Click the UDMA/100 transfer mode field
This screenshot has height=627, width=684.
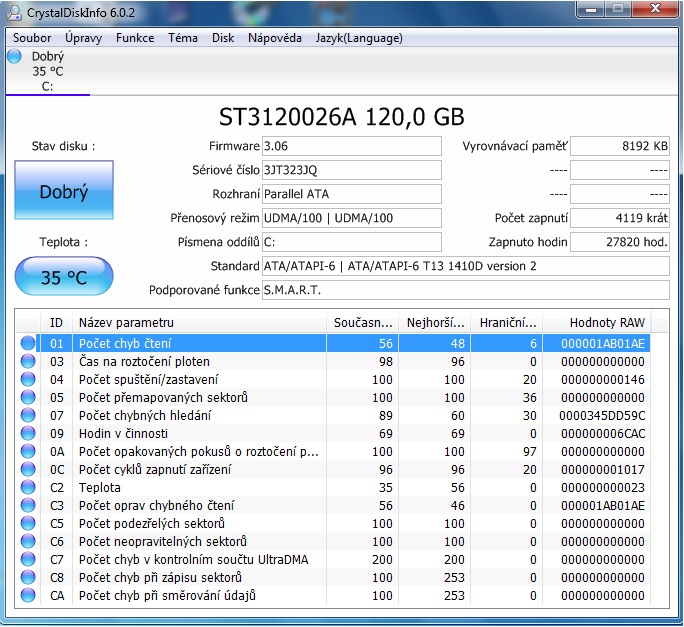tap(352, 218)
